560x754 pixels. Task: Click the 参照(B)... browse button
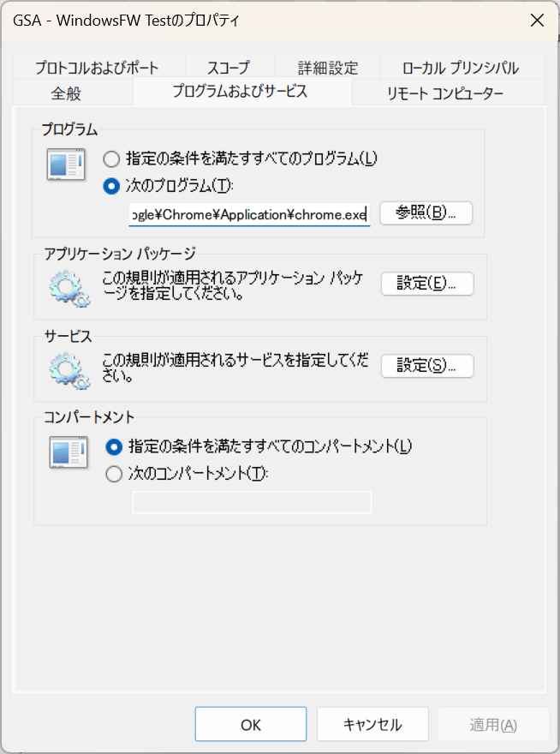pyautogui.click(x=426, y=213)
